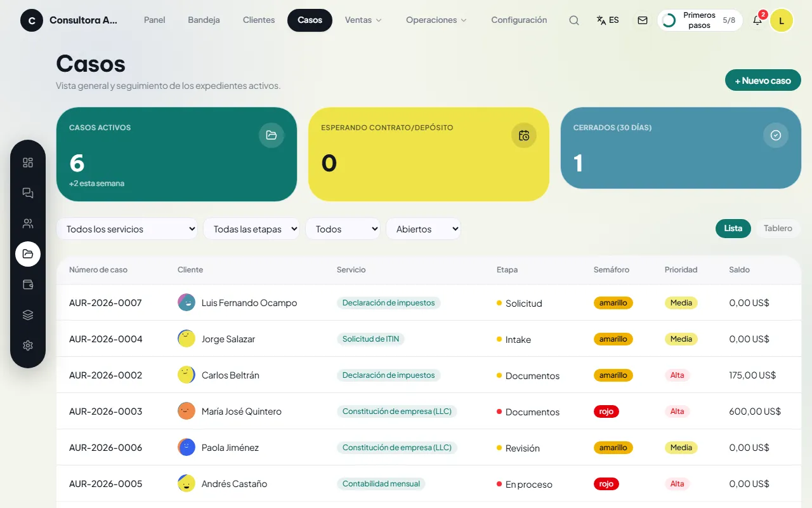Screen dimensions: 812x508
Task: Click Media priority for Jorge Salazar
Action: click(681, 339)
